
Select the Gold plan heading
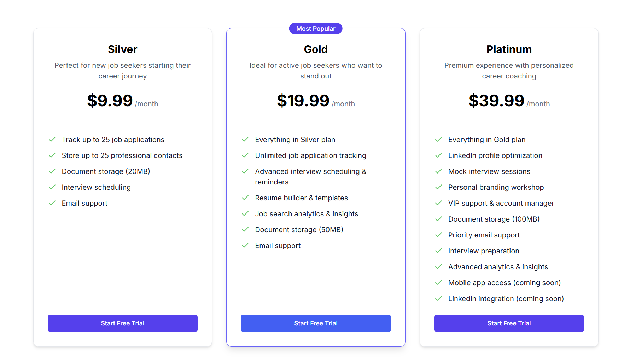point(316,49)
